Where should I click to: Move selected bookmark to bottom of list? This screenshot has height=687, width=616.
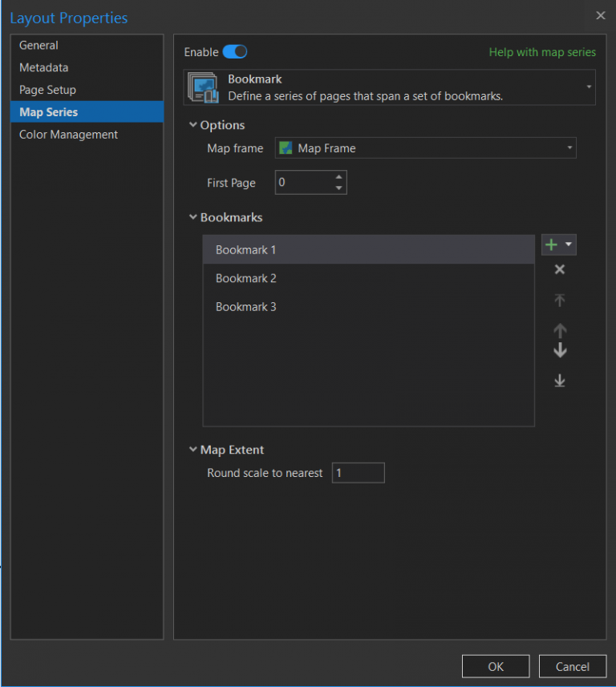coord(559,381)
